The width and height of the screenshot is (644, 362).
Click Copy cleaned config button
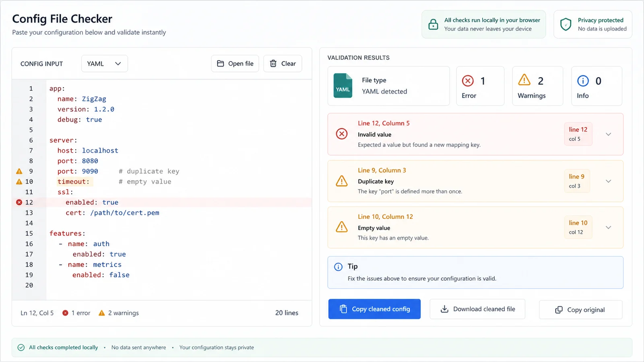tap(374, 309)
